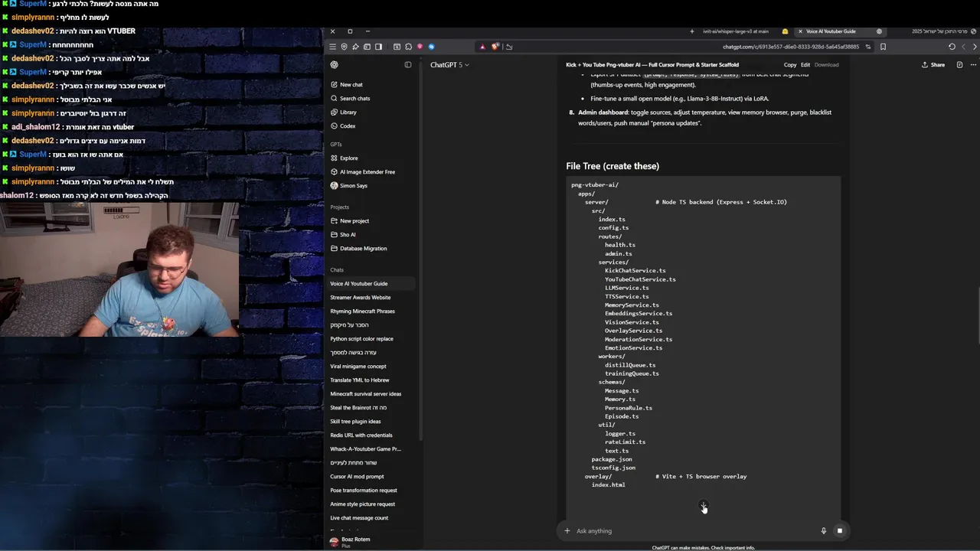Click the browser reload icon
This screenshot has height=551, width=980.
(x=952, y=47)
